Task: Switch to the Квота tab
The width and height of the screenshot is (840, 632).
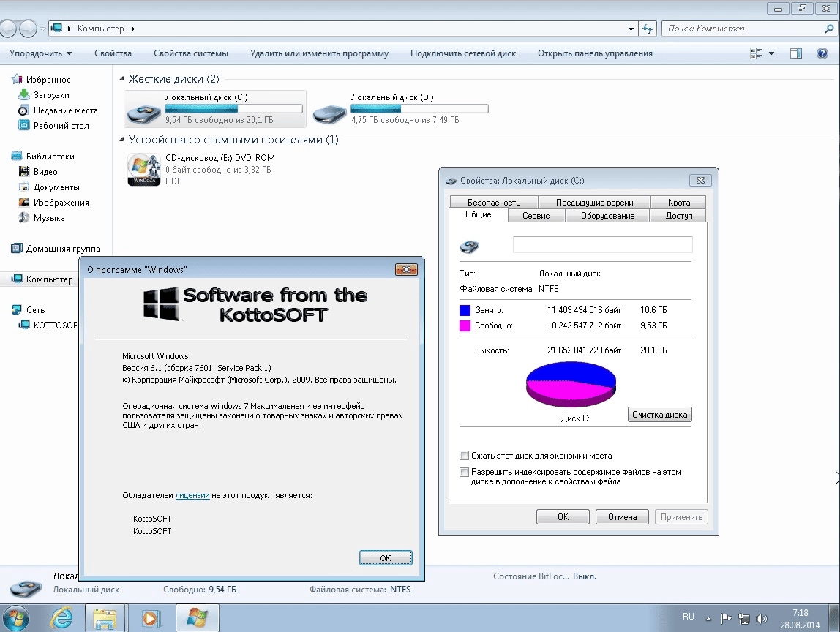Action: (679, 203)
